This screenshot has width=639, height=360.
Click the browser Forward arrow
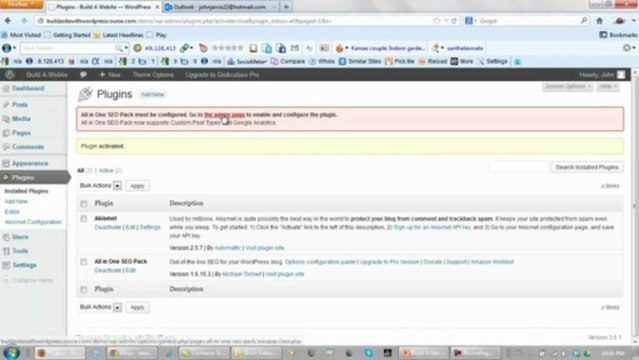pyautogui.click(x=24, y=20)
